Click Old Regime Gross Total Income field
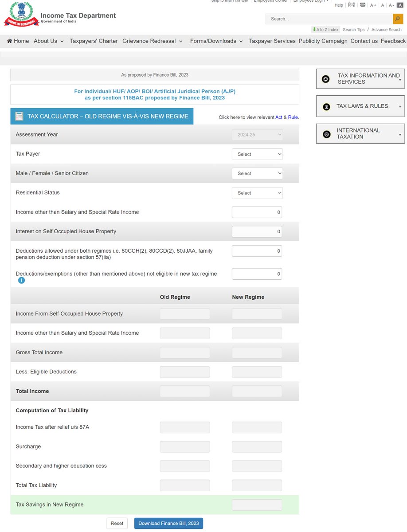Screen dimensions: 407x532 tap(185, 353)
